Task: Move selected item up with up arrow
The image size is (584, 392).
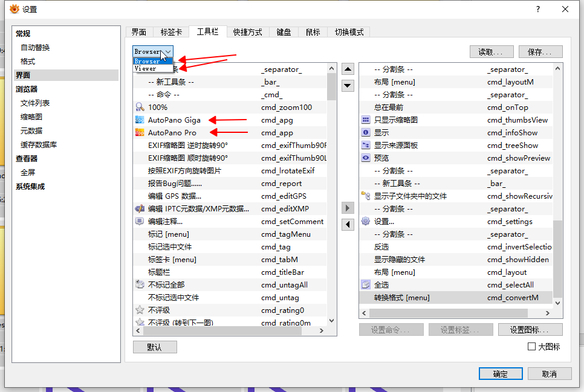Action: 348,69
